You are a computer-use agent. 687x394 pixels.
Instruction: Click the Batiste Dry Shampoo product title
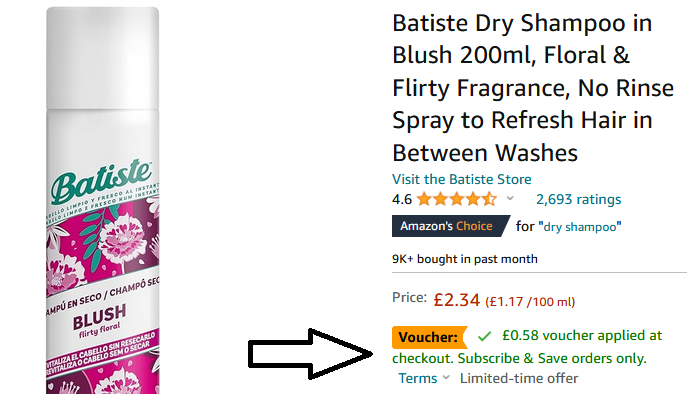532,88
